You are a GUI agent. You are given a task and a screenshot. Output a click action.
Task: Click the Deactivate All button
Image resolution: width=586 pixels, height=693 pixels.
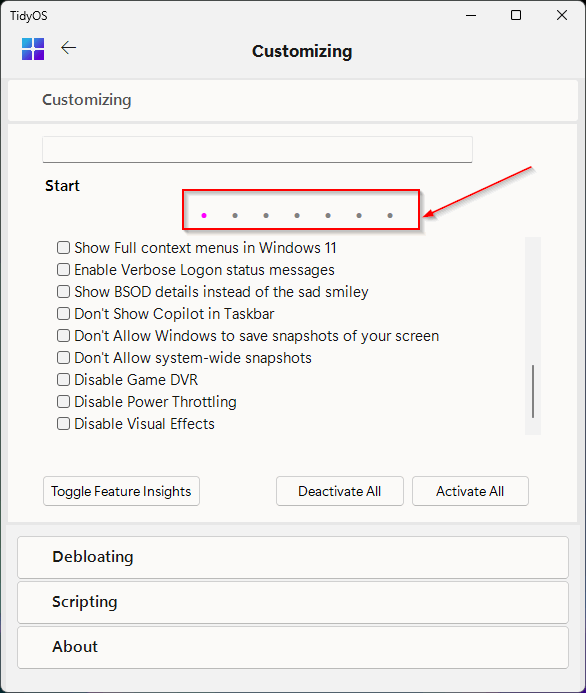(x=340, y=491)
